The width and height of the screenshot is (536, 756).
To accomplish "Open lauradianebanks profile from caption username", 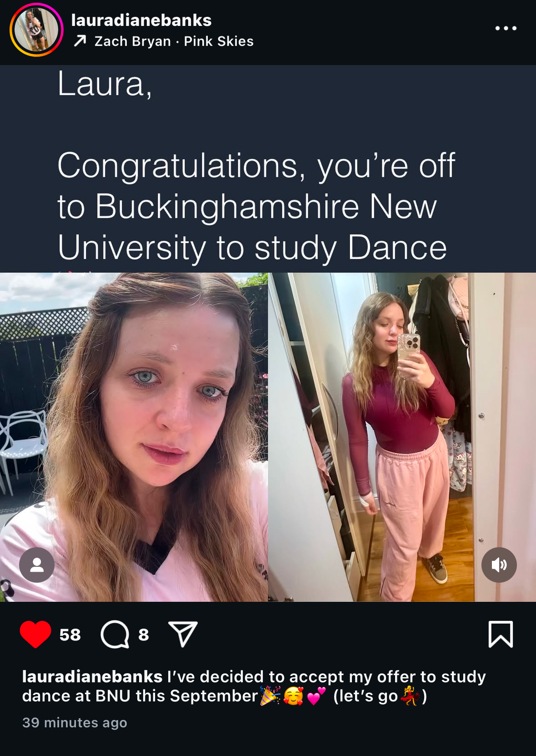I will [x=92, y=677].
